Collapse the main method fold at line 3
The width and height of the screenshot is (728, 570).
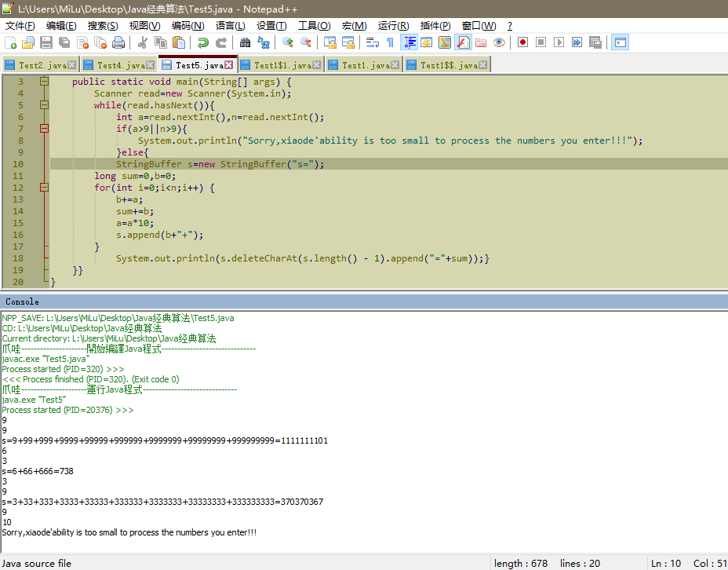point(44,82)
